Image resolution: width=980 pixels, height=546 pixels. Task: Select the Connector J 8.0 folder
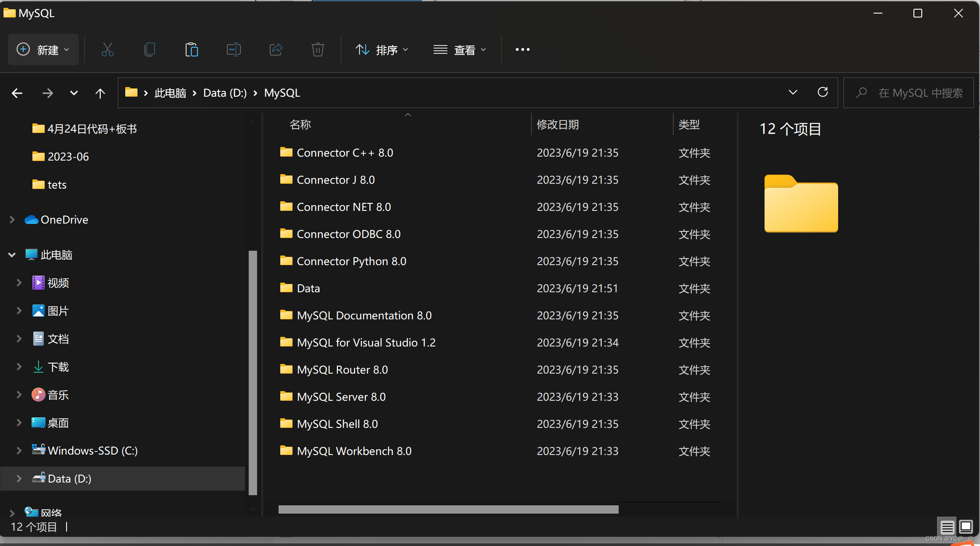tap(335, 180)
